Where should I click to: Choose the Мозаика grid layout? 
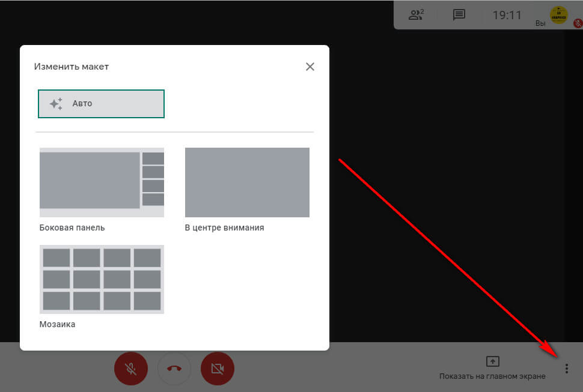[x=101, y=279]
